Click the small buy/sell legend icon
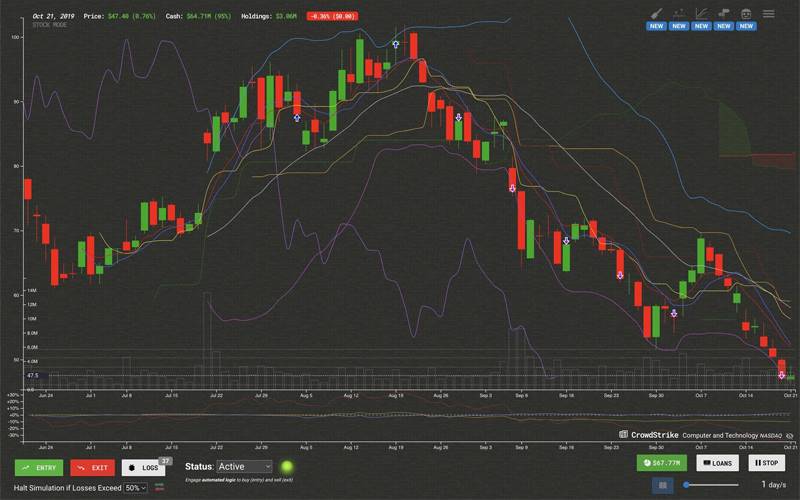The height and width of the screenshot is (500, 800). coord(159,487)
